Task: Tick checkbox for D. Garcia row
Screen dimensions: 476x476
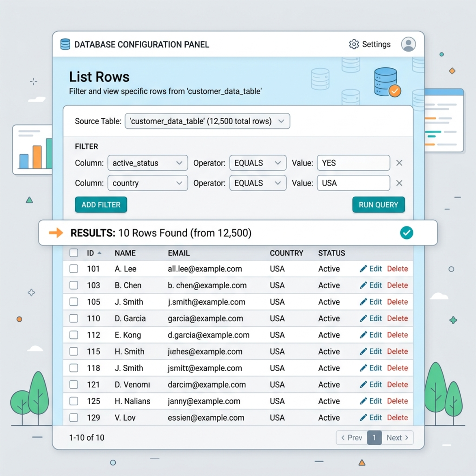Action: [x=74, y=318]
